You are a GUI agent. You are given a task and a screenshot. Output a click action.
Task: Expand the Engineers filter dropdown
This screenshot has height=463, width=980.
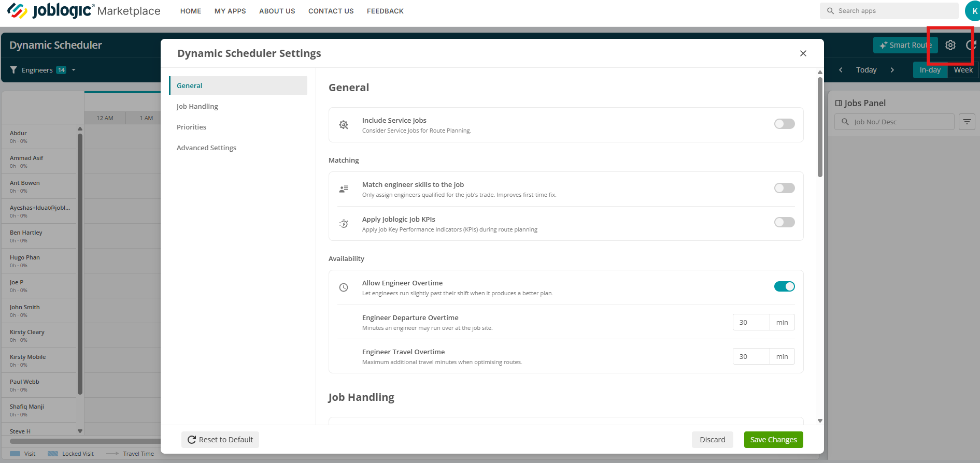(x=74, y=70)
